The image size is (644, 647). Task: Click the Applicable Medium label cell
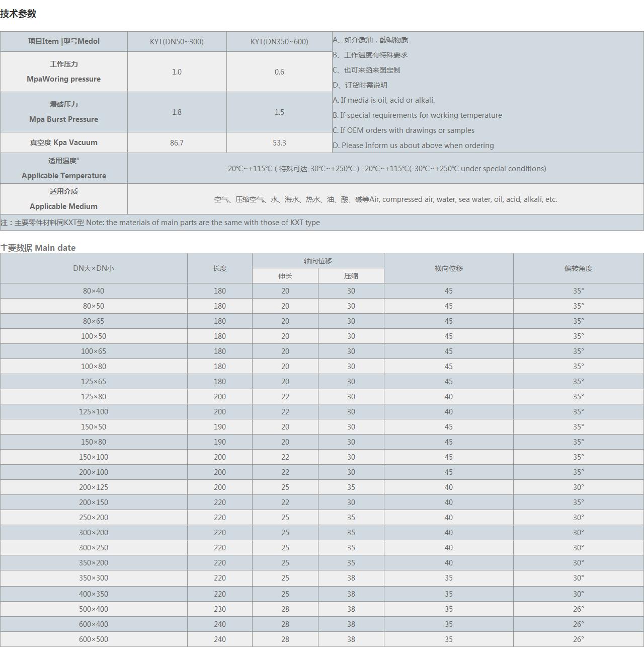click(64, 199)
